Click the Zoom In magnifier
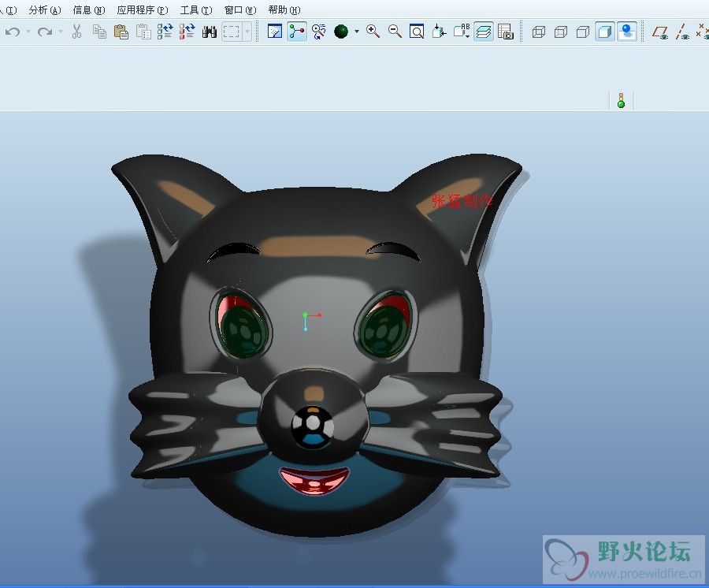Viewport: 709px width, 588px height. coord(373,32)
